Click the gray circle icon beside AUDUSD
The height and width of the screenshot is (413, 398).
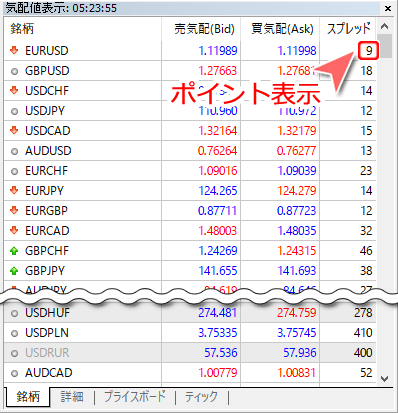pos(14,151)
